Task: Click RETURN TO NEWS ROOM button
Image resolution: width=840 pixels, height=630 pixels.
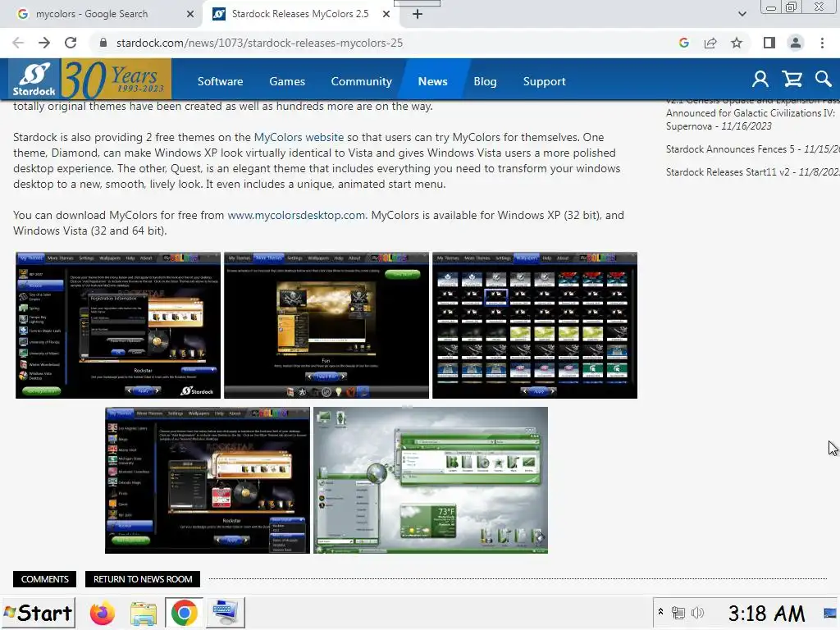Action: [143, 579]
